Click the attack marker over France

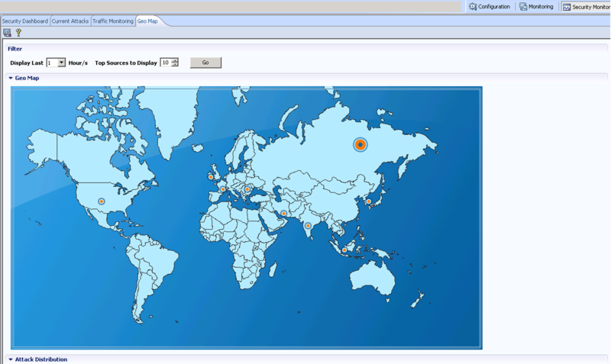point(223,189)
